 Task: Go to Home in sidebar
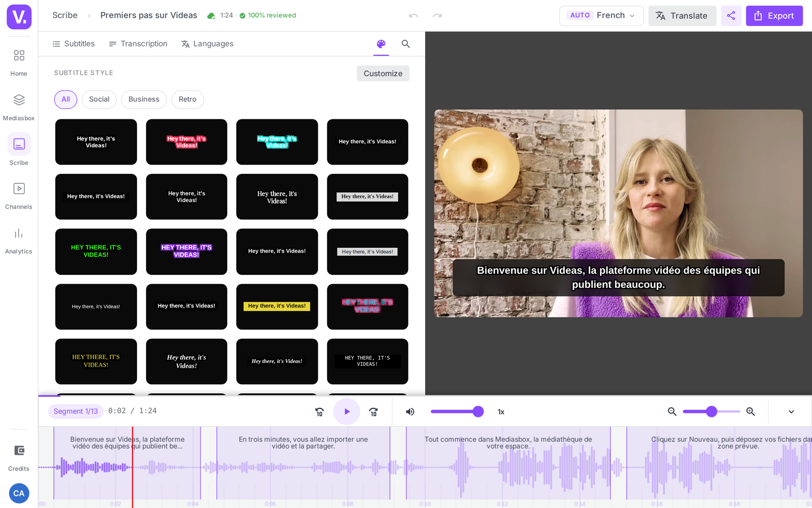[19, 62]
